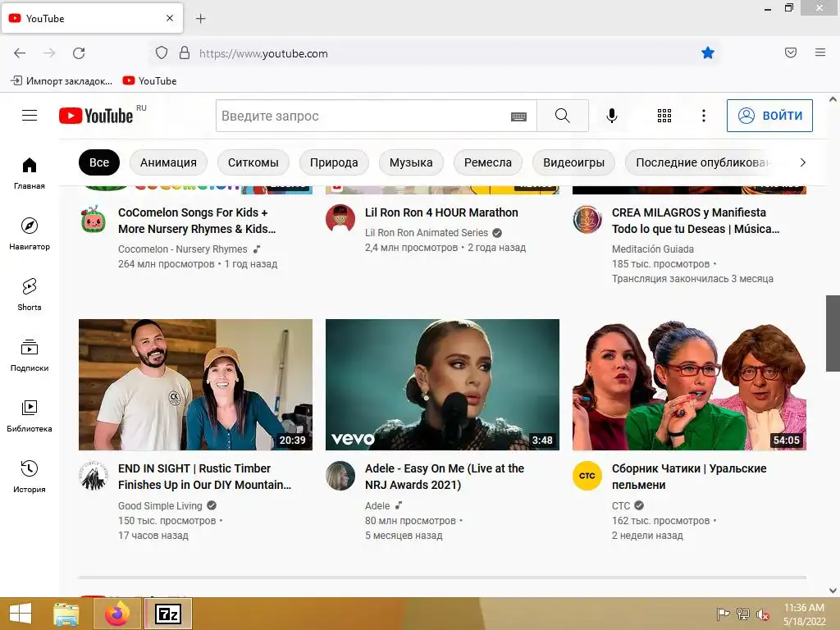
Task: Select the Анимация filter chip
Action: point(168,162)
